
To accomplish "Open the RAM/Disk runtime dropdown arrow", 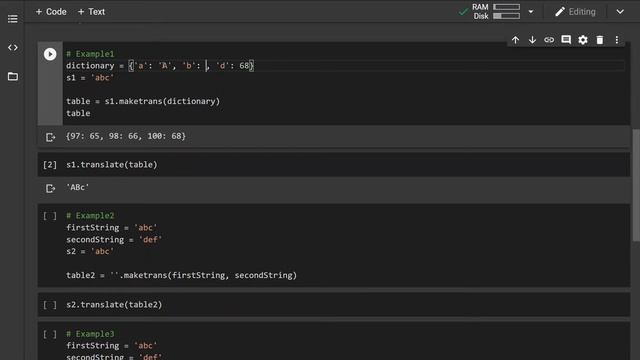I will pyautogui.click(x=531, y=12).
